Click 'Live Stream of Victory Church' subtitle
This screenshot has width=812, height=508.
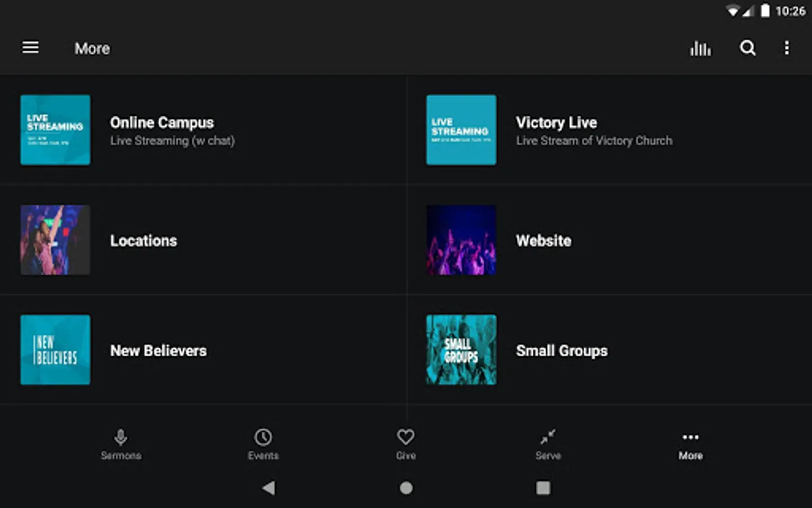click(594, 141)
